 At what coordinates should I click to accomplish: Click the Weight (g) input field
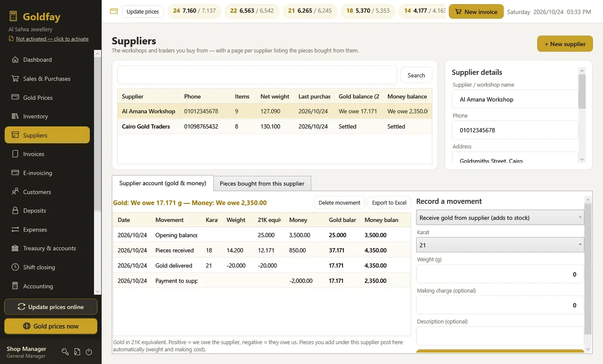click(x=500, y=274)
